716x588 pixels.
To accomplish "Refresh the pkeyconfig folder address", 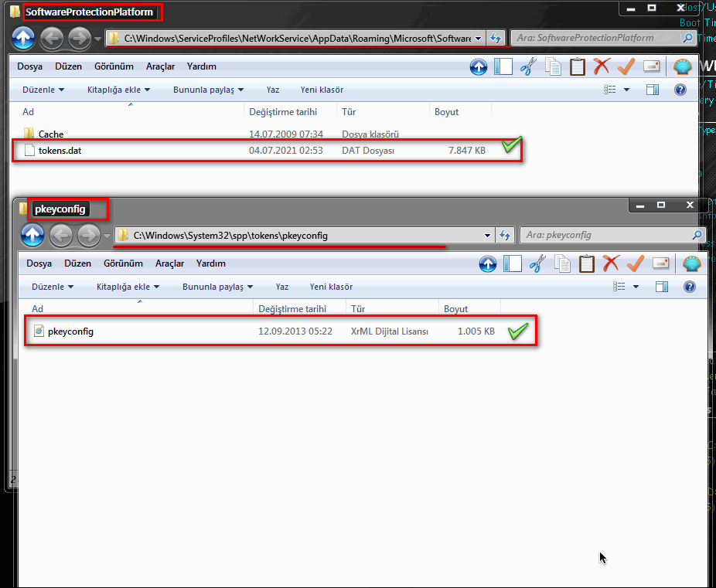I will (505, 236).
